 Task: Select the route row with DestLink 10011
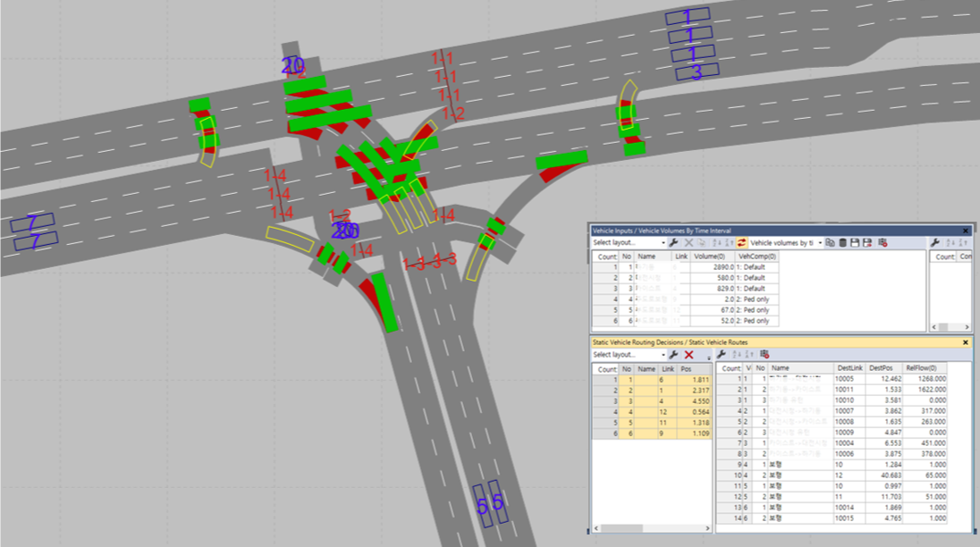[832, 390]
